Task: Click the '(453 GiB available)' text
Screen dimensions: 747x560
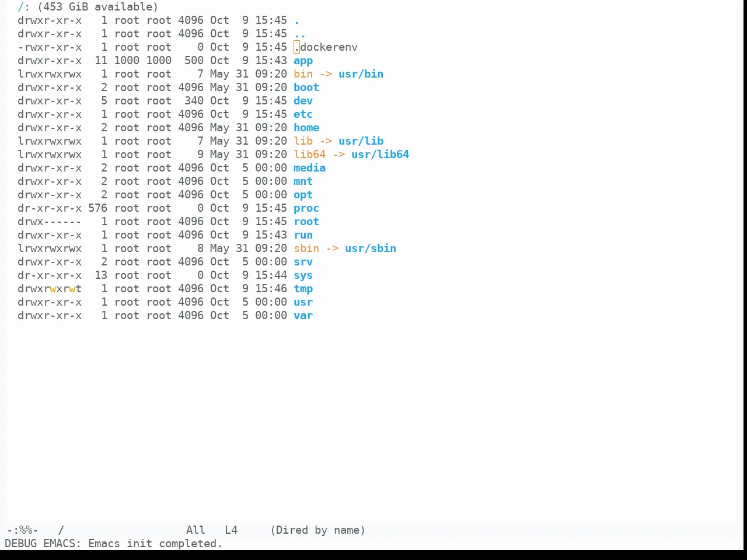Action: coord(97,7)
